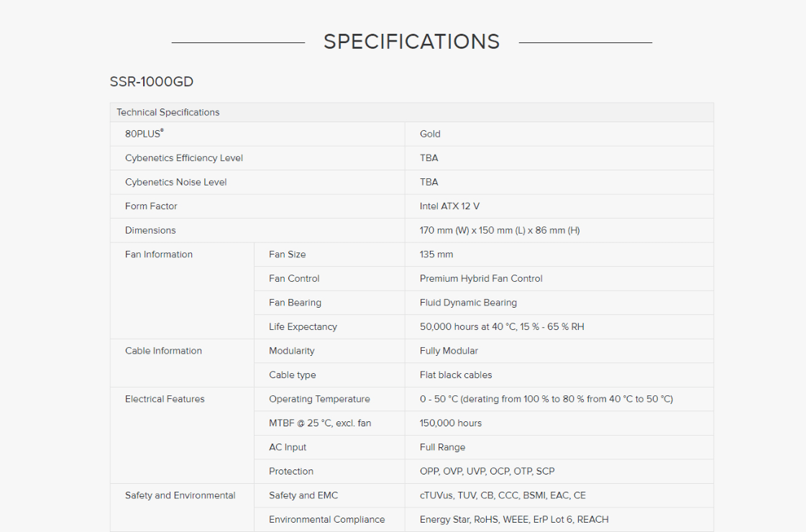The width and height of the screenshot is (806, 532).
Task: Click the Electrical Features category cell
Action: (165, 399)
